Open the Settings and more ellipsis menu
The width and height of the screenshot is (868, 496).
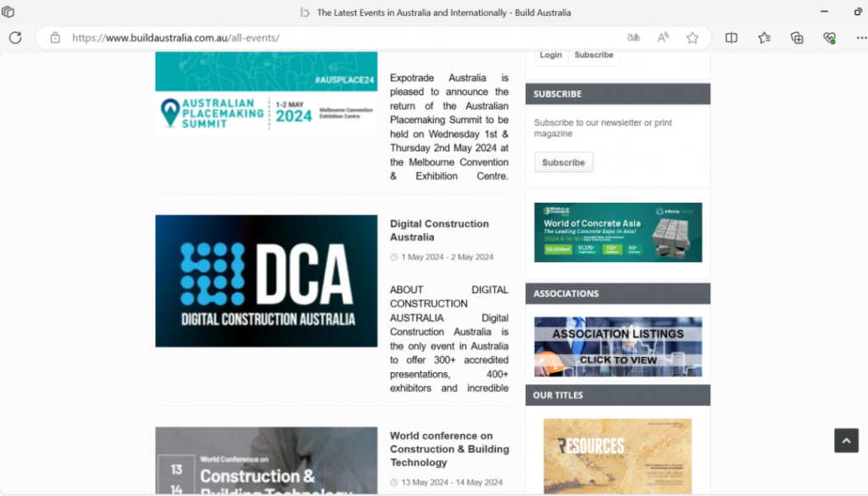click(860, 37)
